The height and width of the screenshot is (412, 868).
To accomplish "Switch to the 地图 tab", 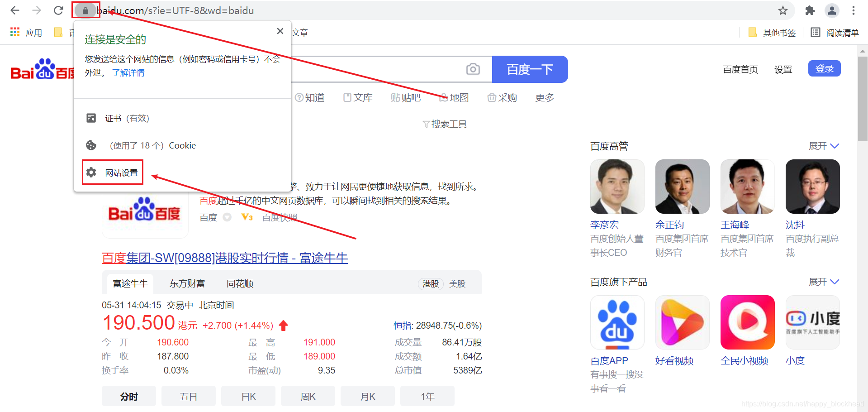I will tap(454, 97).
